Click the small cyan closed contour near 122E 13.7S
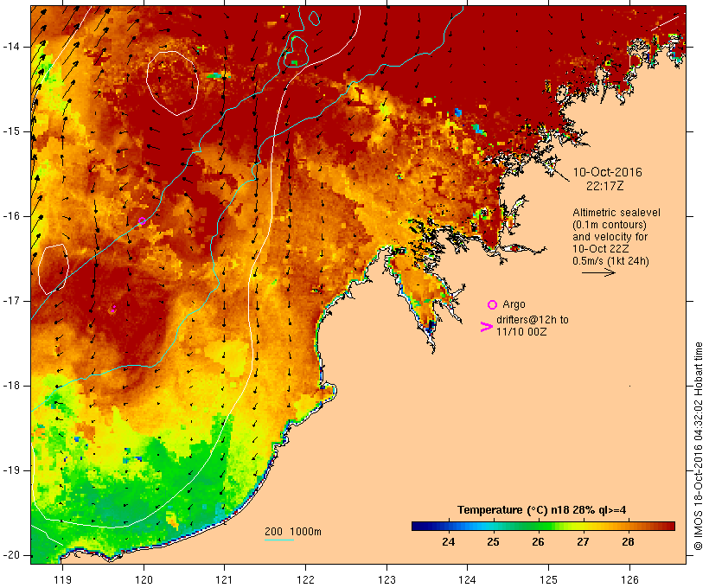The height and width of the screenshot is (588, 709). click(x=314, y=17)
